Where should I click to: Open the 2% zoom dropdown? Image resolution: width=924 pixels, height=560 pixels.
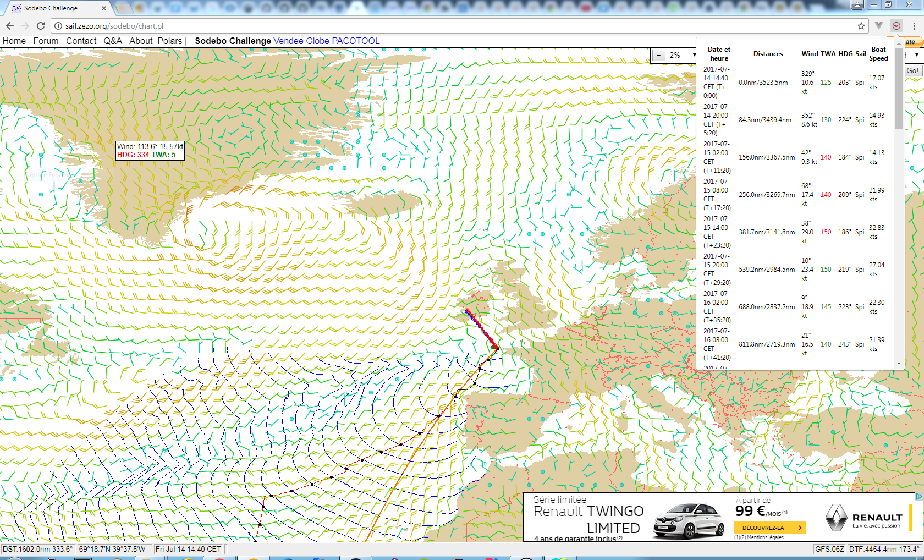[683, 55]
